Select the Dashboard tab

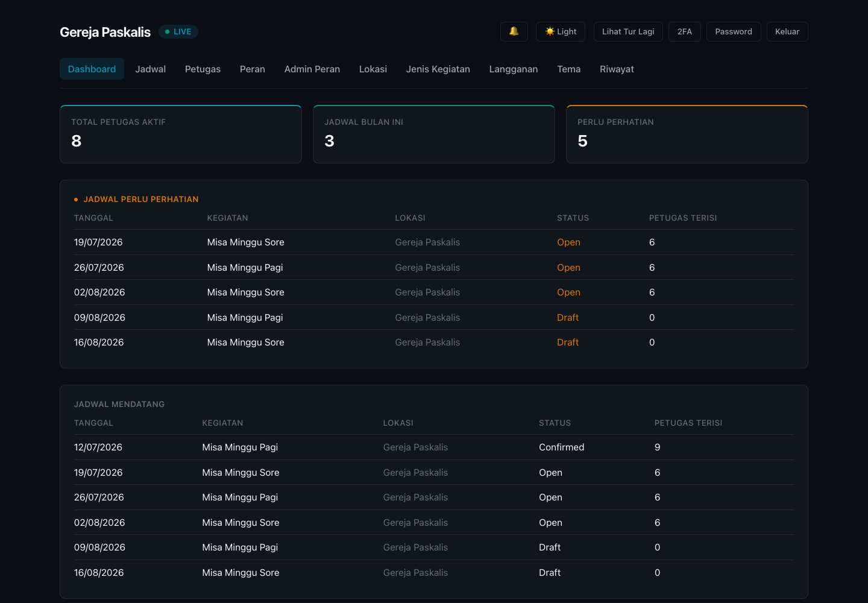point(92,69)
